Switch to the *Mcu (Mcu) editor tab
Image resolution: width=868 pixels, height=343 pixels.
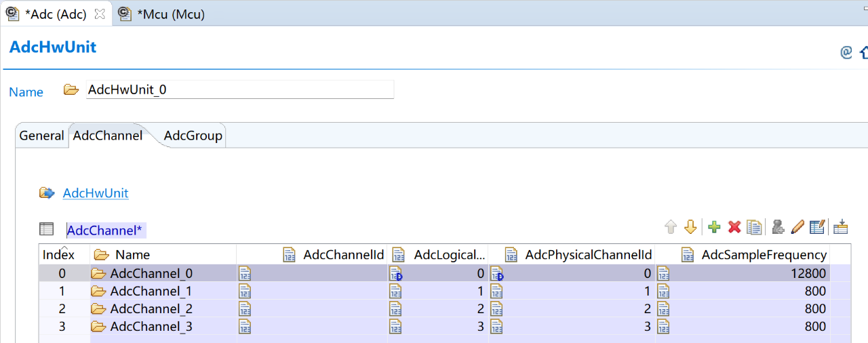coord(170,14)
